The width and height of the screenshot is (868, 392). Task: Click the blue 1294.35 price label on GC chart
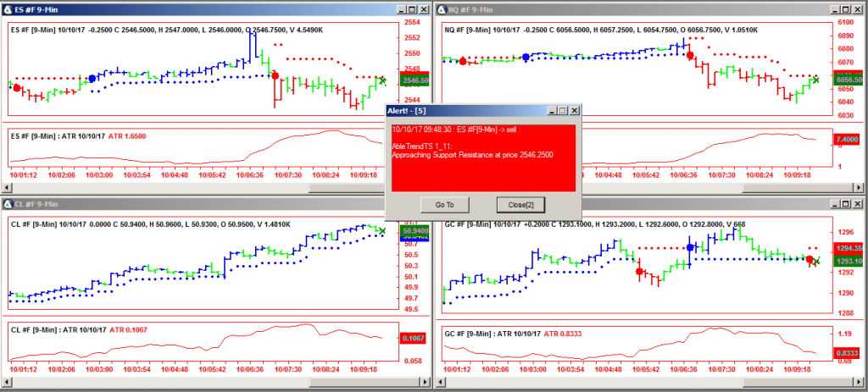pyautogui.click(x=848, y=248)
